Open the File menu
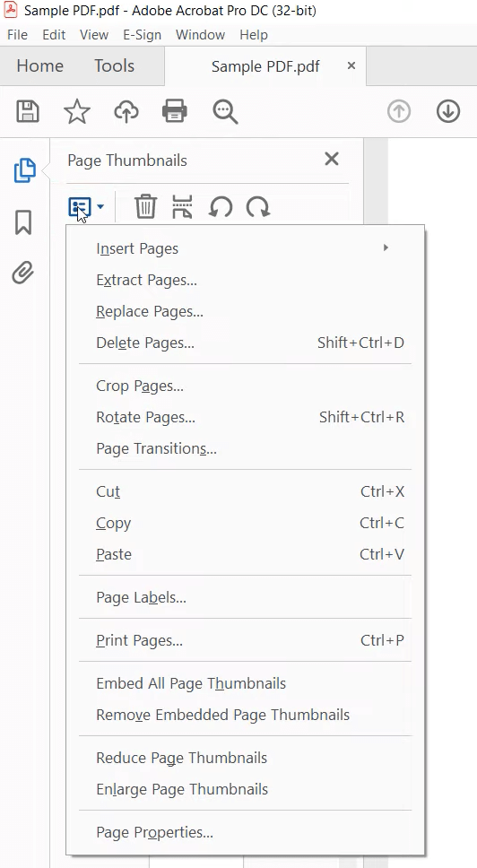This screenshot has height=868, width=477. click(17, 35)
